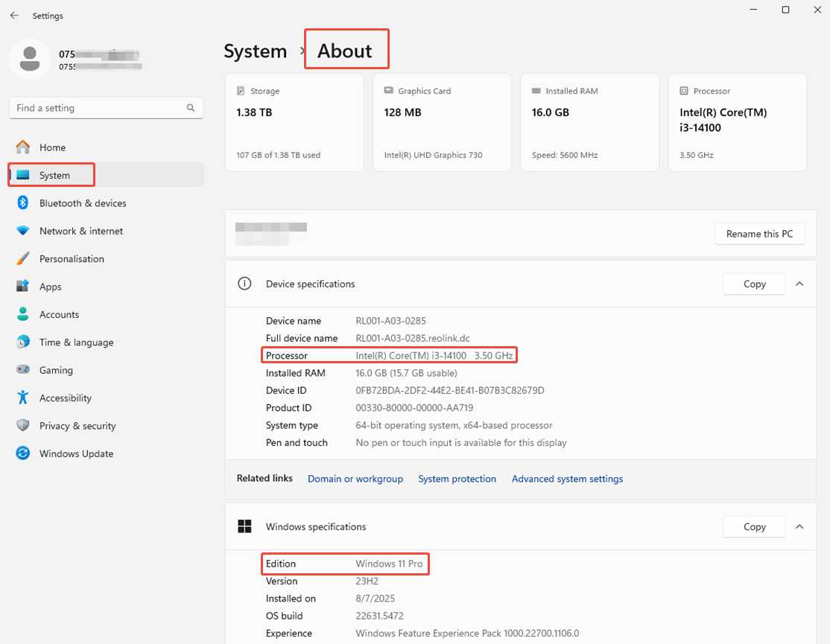This screenshot has width=830, height=644.
Task: Click the System monitor icon
Action: click(23, 175)
